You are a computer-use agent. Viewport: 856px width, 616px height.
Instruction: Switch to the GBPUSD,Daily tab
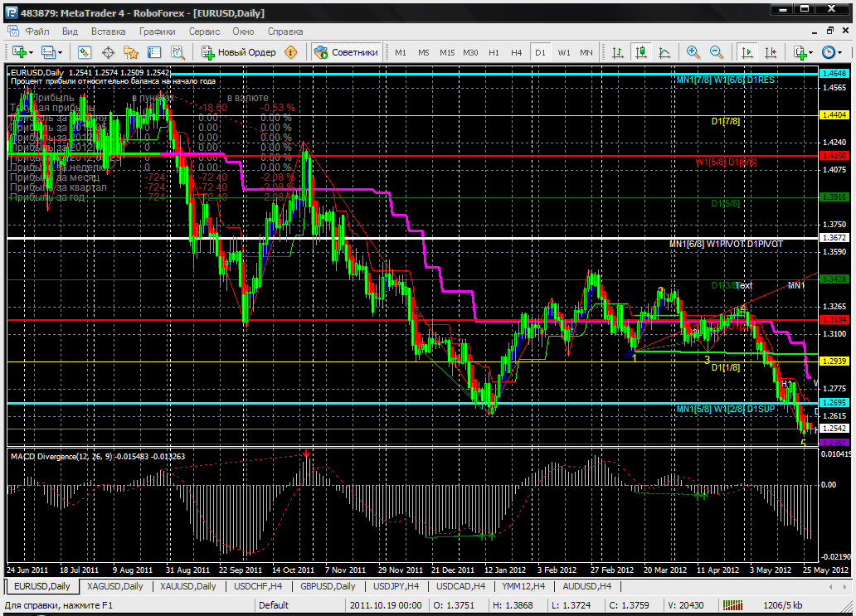point(328,586)
